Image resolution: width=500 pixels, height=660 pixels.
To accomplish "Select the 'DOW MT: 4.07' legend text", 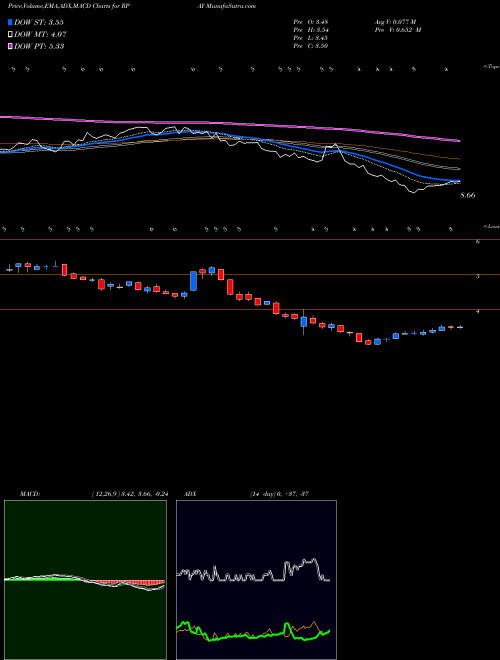I will click(x=40, y=35).
